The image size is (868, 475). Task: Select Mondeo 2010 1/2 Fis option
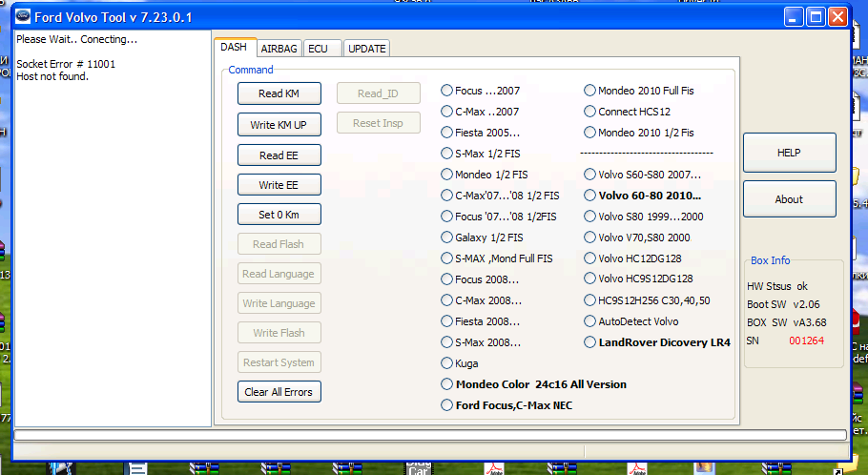pos(639,133)
